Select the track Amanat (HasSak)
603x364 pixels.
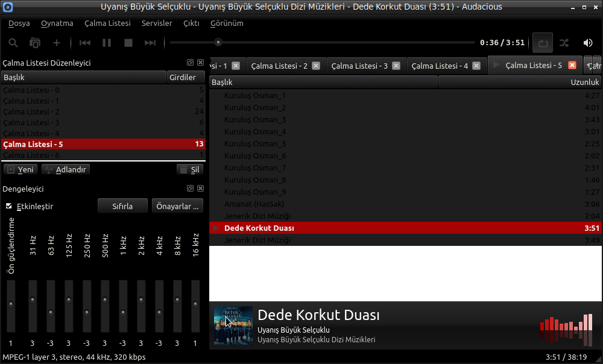point(405,204)
